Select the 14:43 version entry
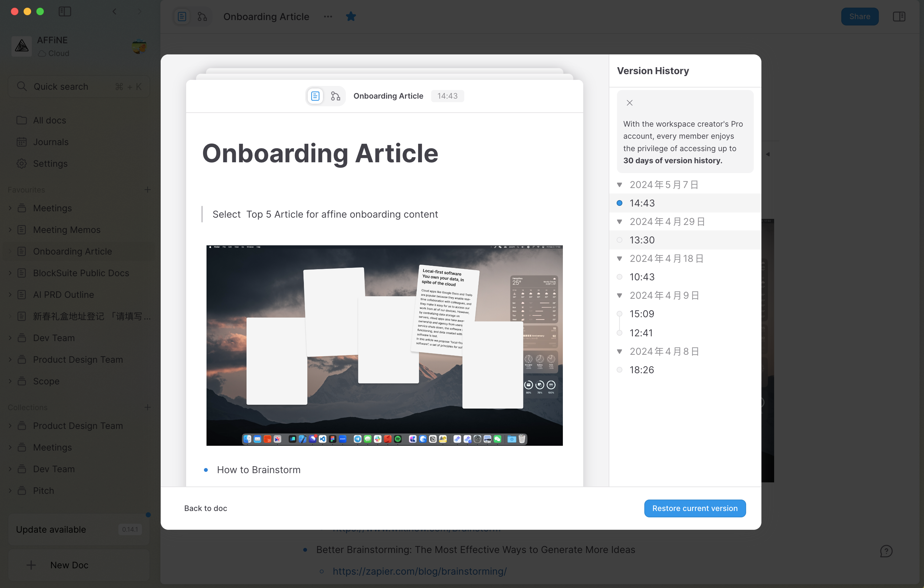This screenshot has width=924, height=588. tap(642, 203)
